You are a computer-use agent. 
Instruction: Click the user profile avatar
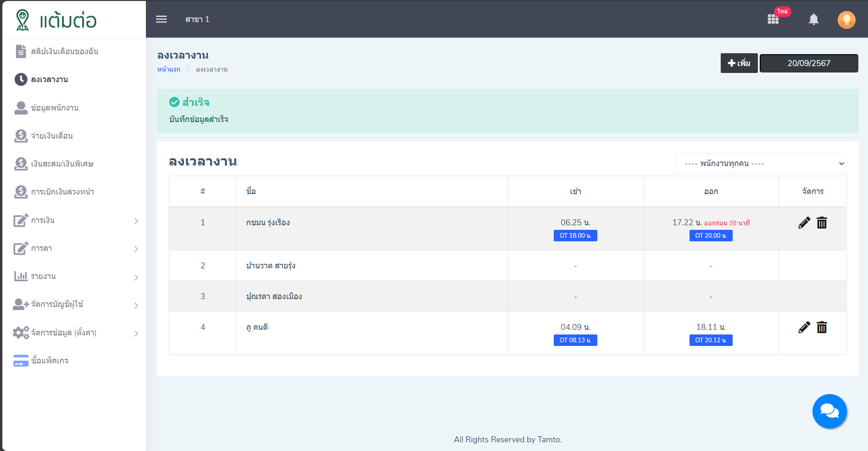click(846, 20)
